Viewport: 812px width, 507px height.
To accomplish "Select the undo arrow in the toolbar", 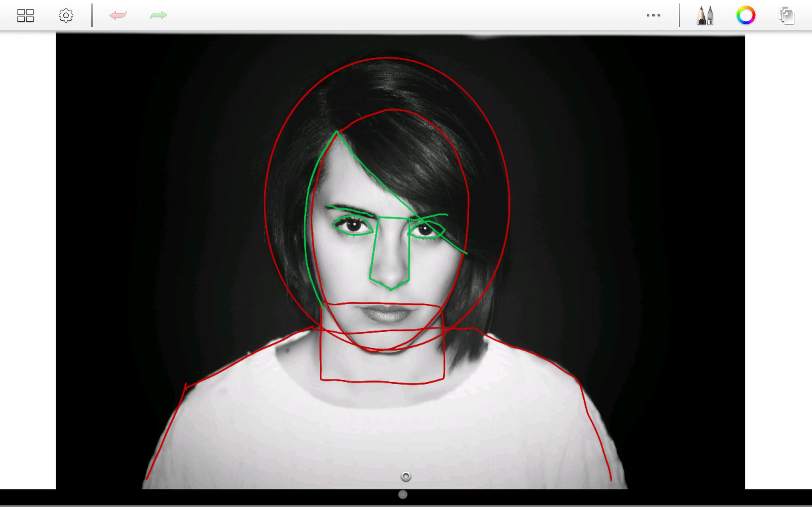I will coord(119,15).
